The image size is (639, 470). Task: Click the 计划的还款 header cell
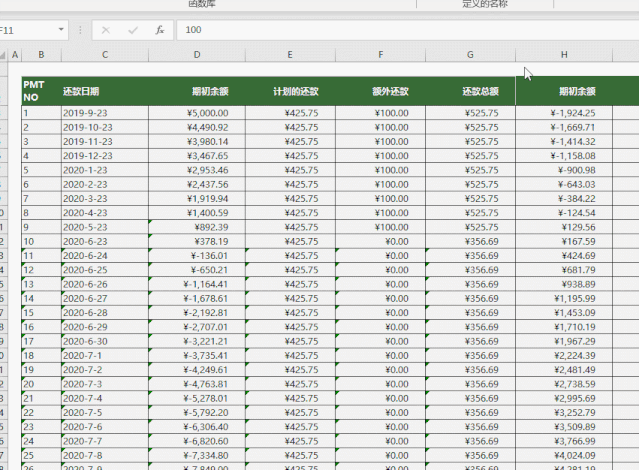tap(290, 91)
